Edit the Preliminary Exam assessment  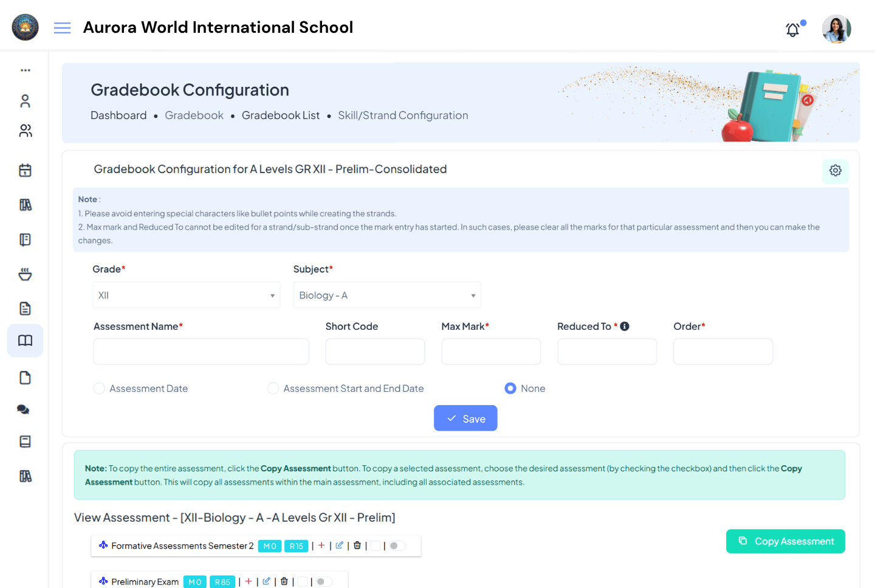coord(266,581)
